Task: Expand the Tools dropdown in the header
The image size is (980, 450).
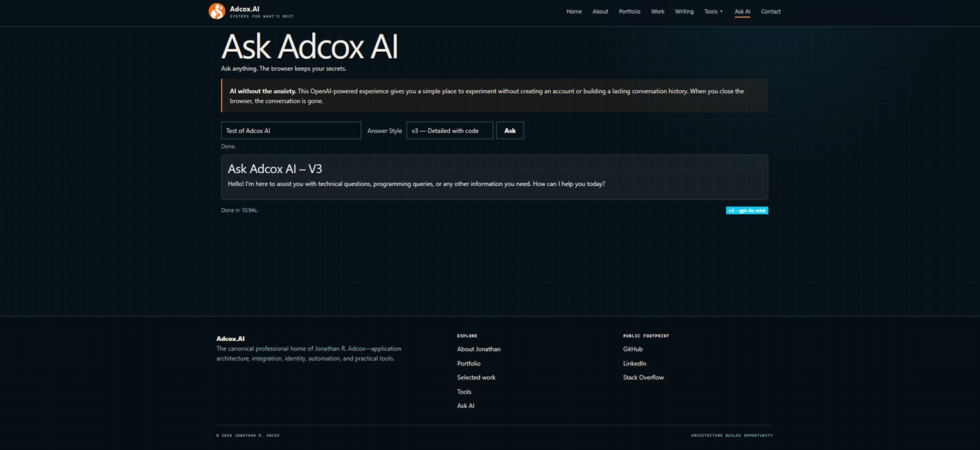Action: point(713,11)
